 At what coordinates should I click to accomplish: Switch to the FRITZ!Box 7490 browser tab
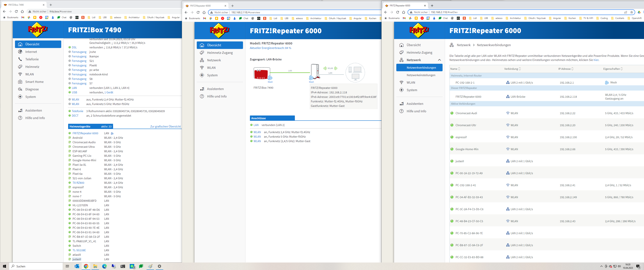(24, 5)
